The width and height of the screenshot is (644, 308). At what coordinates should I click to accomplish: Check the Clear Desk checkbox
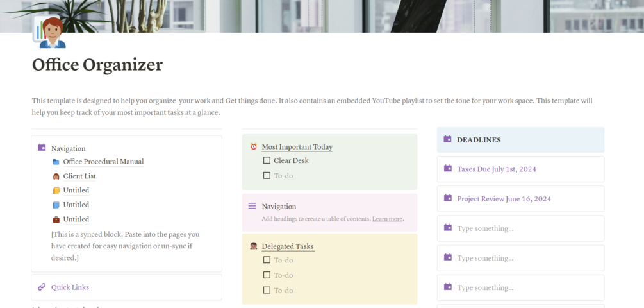(x=267, y=160)
